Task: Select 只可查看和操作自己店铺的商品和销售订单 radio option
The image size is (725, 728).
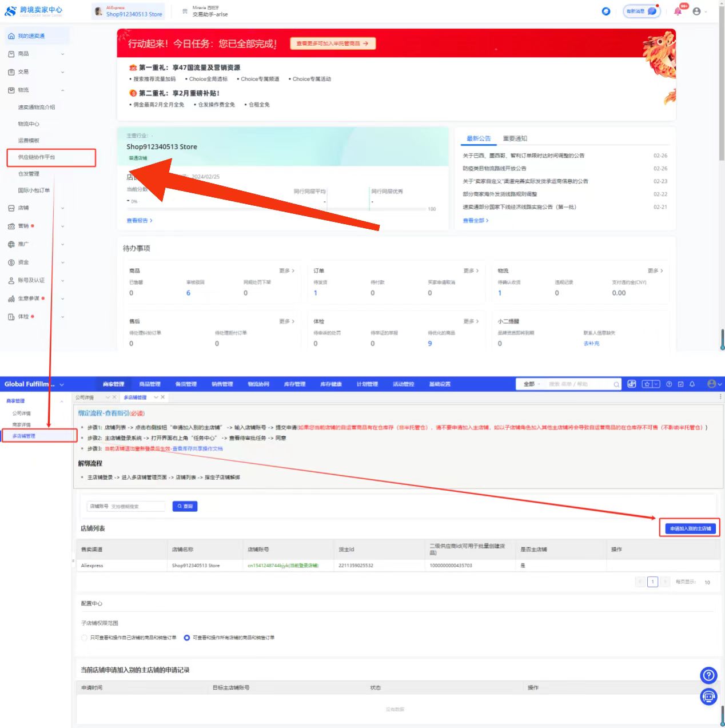Action: (x=84, y=638)
